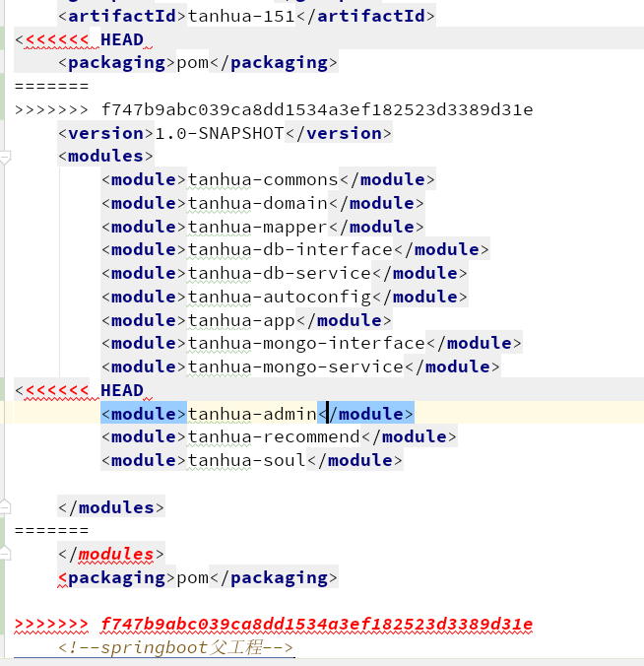Image resolution: width=644 pixels, height=666 pixels.
Task: Click the tanhua-mongo-interface module name
Action: (306, 343)
